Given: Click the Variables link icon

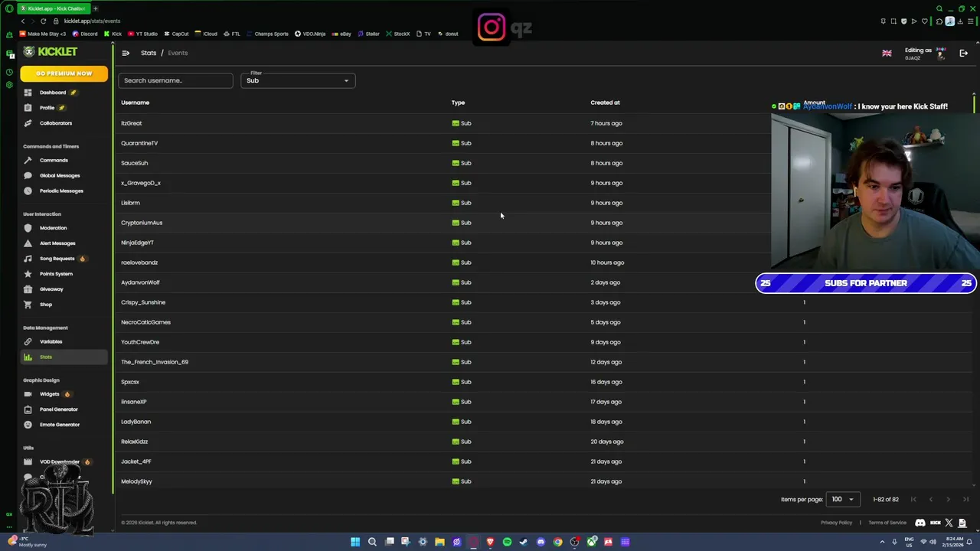Looking at the screenshot, I should tap(28, 341).
